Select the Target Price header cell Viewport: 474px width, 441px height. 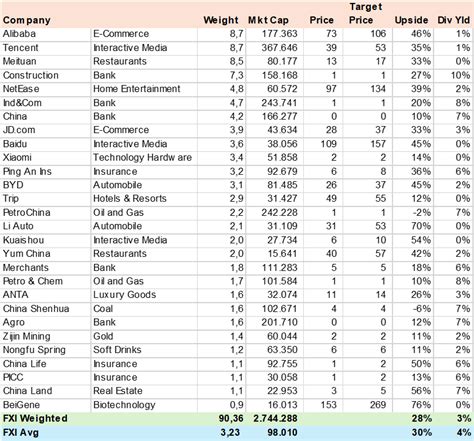pos(366,13)
